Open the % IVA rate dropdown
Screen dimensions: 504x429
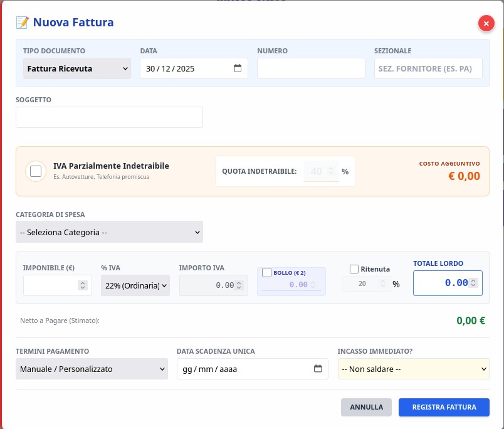click(135, 285)
